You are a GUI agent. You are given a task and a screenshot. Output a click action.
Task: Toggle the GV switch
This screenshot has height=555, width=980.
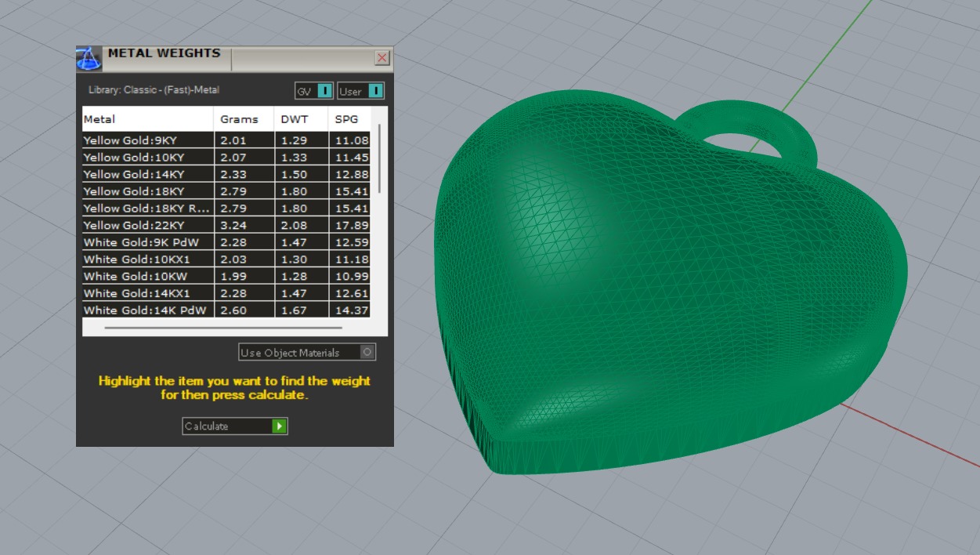[314, 91]
